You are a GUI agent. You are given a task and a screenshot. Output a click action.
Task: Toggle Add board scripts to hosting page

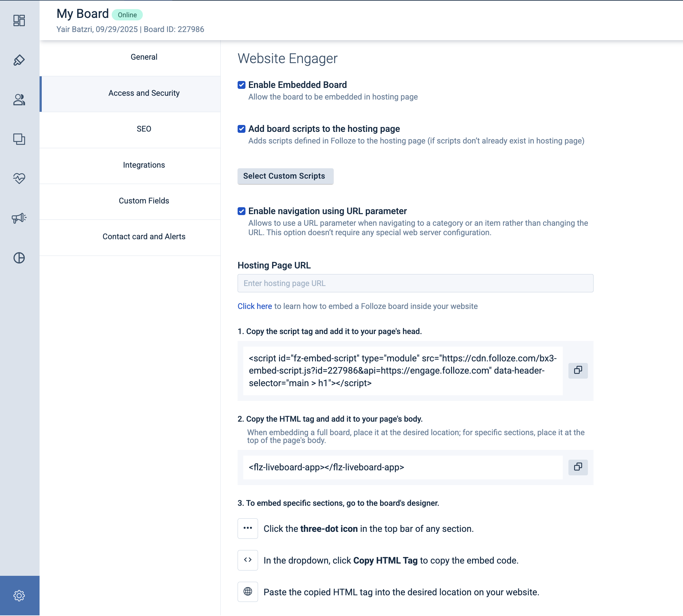242,129
